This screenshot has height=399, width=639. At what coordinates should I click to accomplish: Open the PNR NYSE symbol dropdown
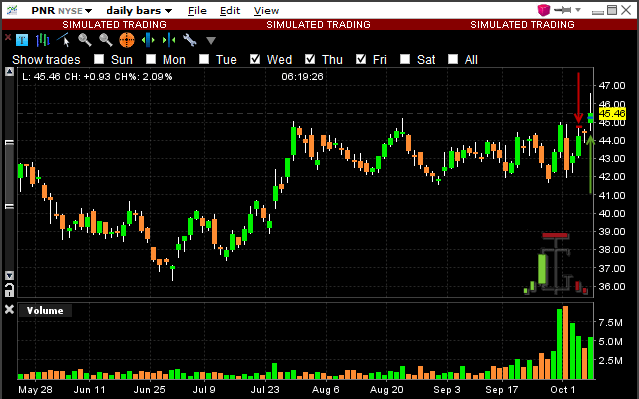pos(62,11)
